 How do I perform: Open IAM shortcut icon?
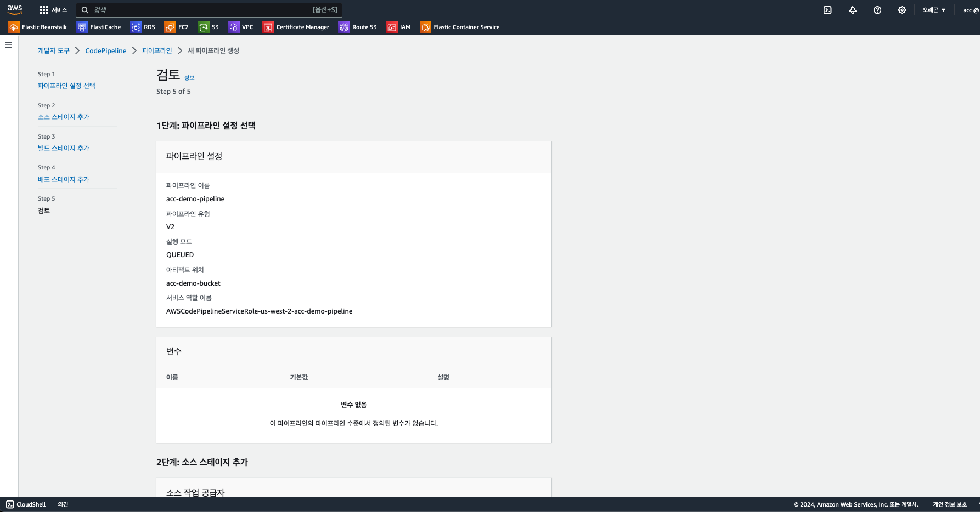[392, 27]
